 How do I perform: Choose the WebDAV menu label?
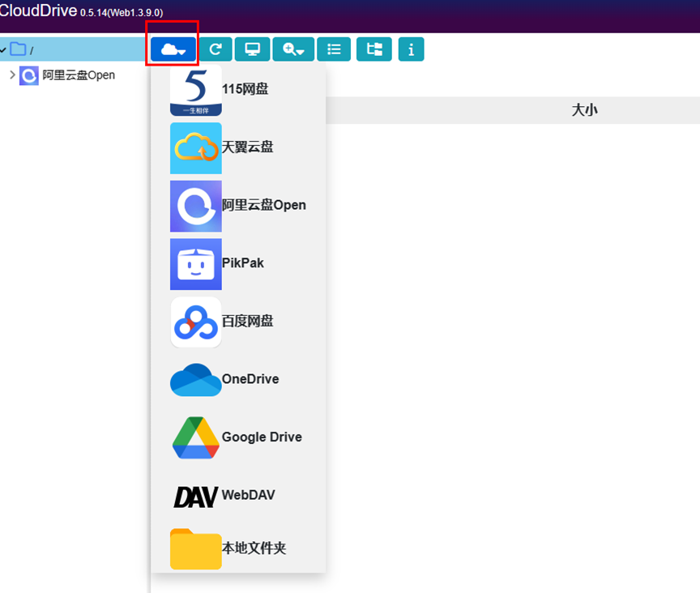coord(248,495)
